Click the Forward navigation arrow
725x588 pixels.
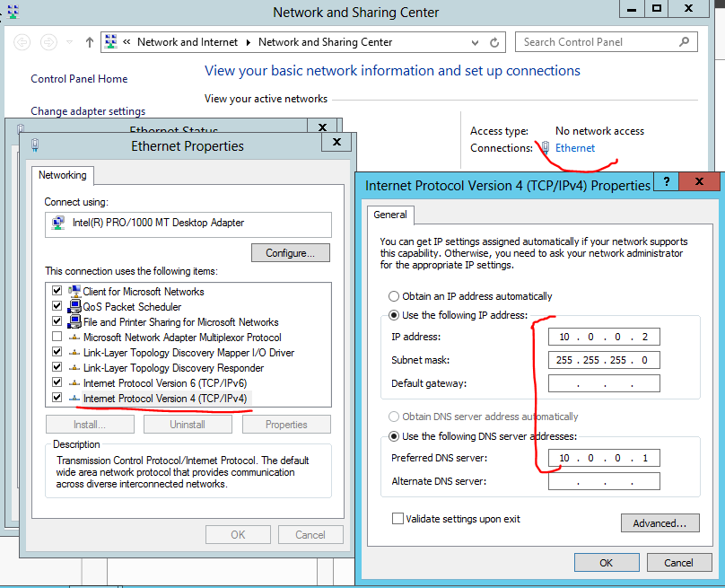click(48, 42)
